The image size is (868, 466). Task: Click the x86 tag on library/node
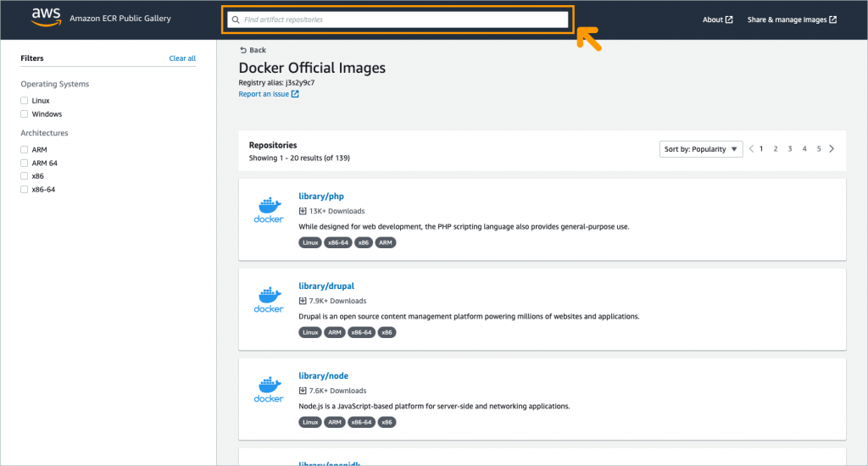tap(387, 422)
